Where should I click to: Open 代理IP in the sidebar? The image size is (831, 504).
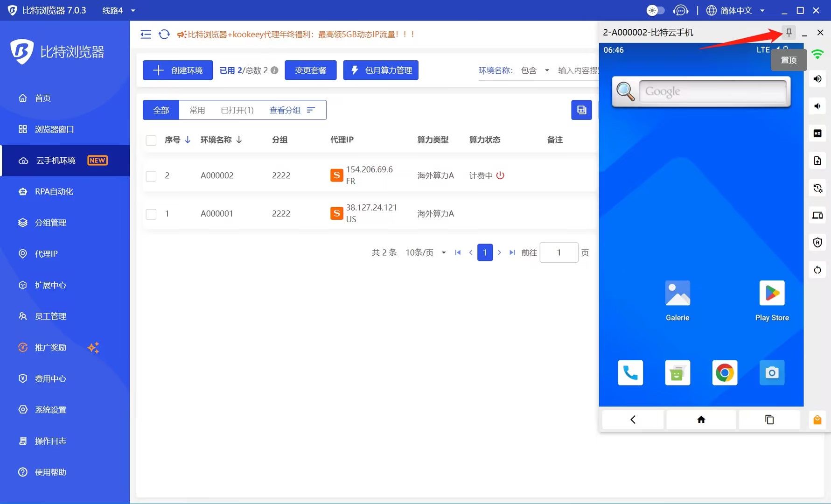pyautogui.click(x=65, y=254)
